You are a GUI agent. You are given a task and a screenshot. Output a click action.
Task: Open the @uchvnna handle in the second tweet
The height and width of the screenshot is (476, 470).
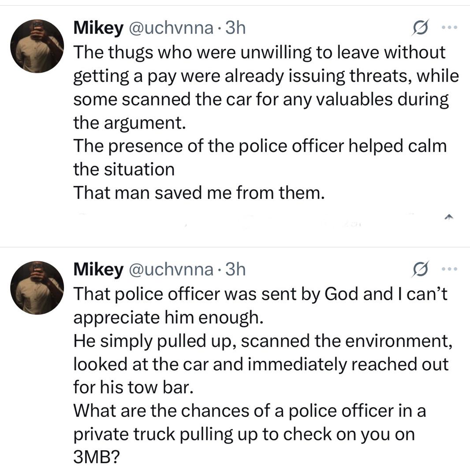pos(171,270)
